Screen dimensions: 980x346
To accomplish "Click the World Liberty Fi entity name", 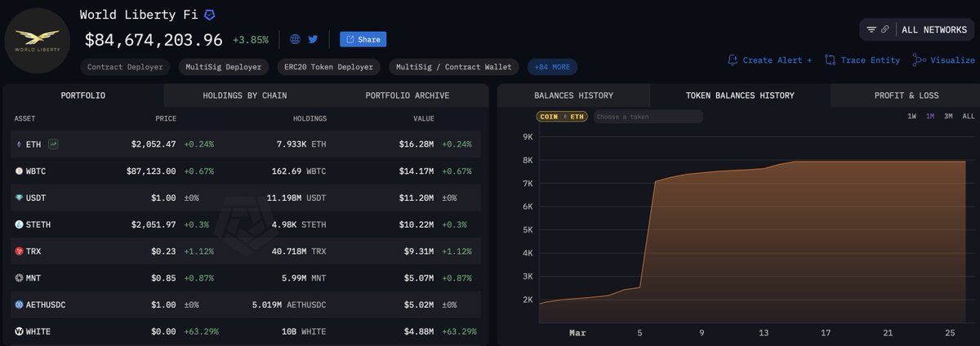I will [139, 15].
